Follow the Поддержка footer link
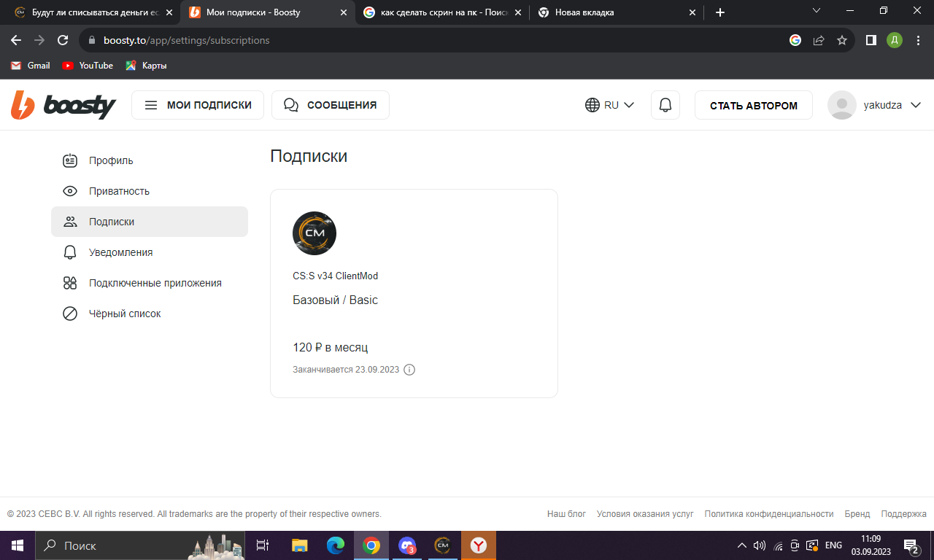This screenshot has height=560, width=934. [x=903, y=514]
